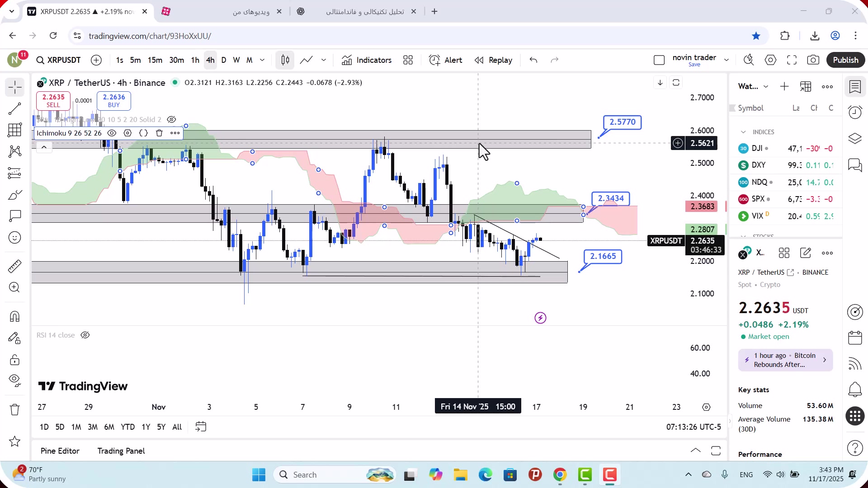Screen dimensions: 868x488
Task: Take a chart snapshot camera icon
Action: point(813,60)
